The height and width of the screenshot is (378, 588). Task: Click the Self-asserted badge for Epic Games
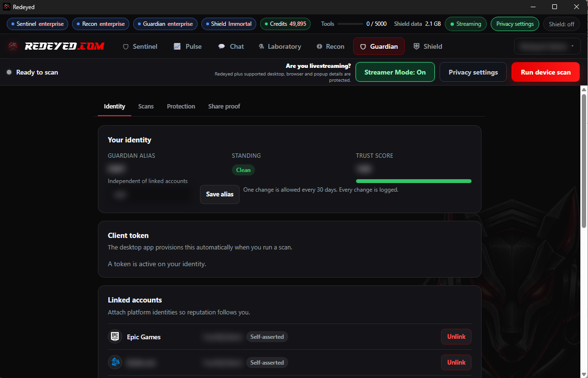pos(267,336)
